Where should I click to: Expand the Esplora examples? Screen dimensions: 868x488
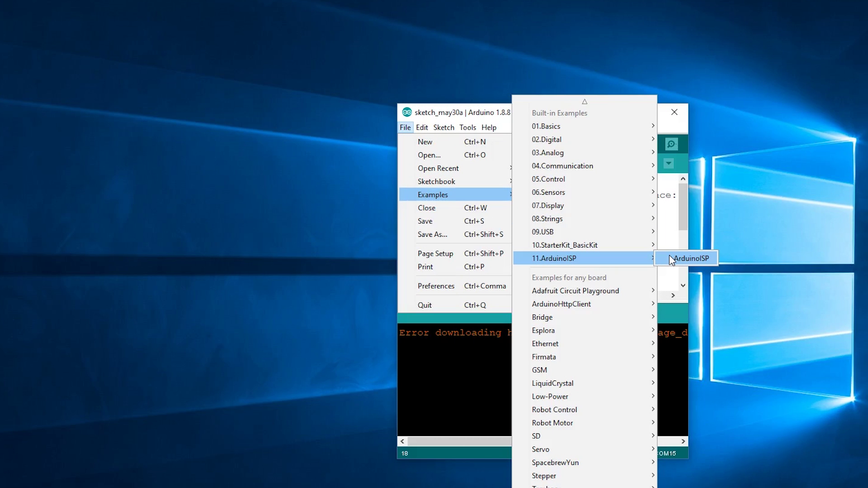pos(585,330)
